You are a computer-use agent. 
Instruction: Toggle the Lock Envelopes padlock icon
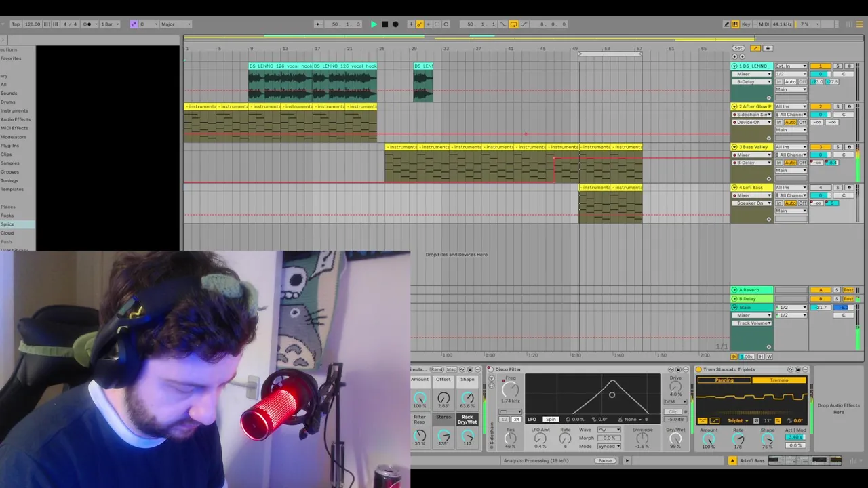[x=768, y=48]
